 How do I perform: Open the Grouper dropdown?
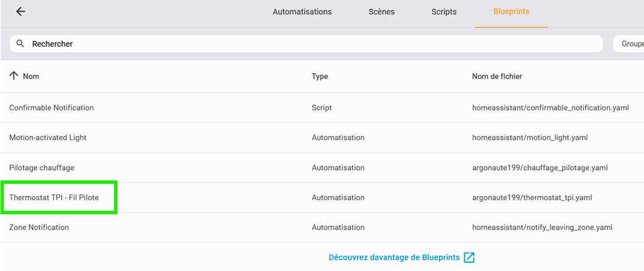coord(629,44)
